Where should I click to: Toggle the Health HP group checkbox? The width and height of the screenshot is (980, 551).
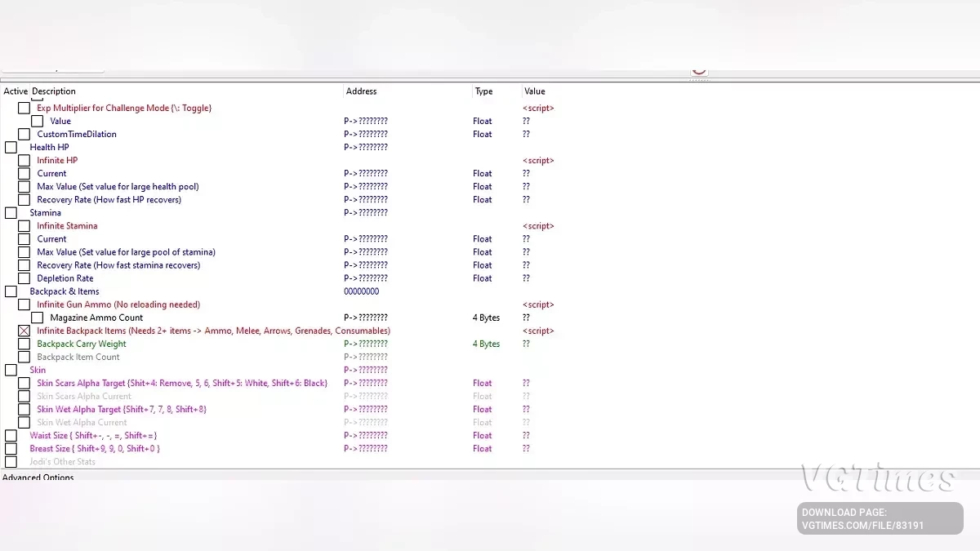click(11, 148)
